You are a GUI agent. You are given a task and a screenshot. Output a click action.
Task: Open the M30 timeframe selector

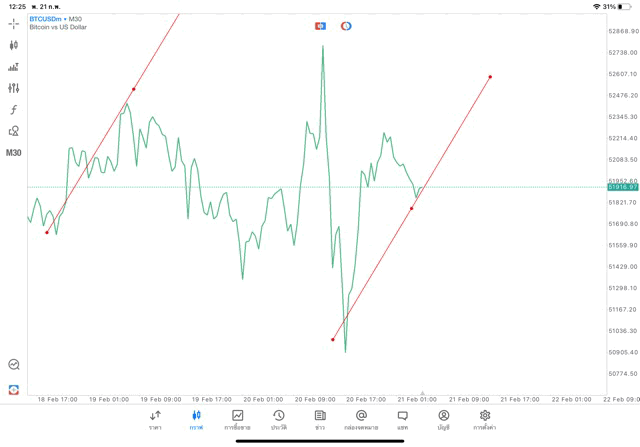[14, 153]
